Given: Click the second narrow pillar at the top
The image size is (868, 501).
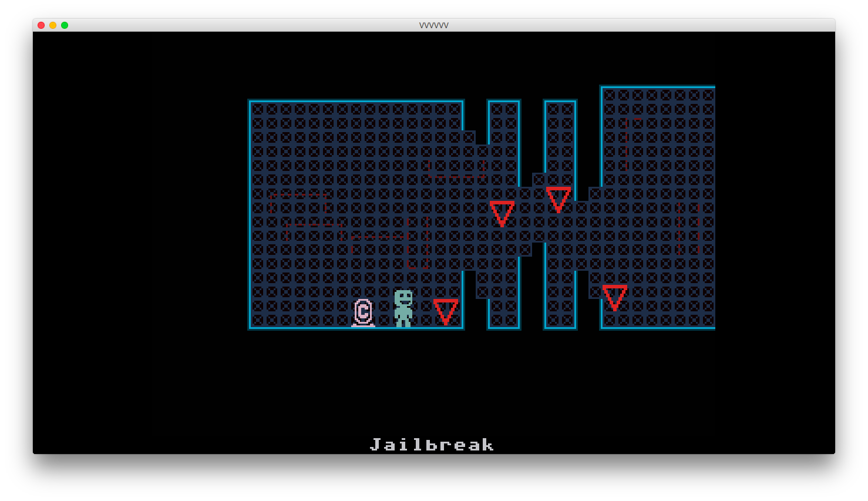Looking at the screenshot, I should click(560, 135).
